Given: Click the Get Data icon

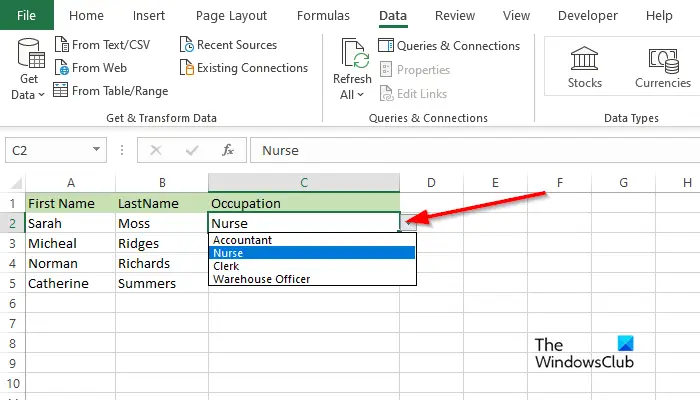Looking at the screenshot, I should [31, 54].
